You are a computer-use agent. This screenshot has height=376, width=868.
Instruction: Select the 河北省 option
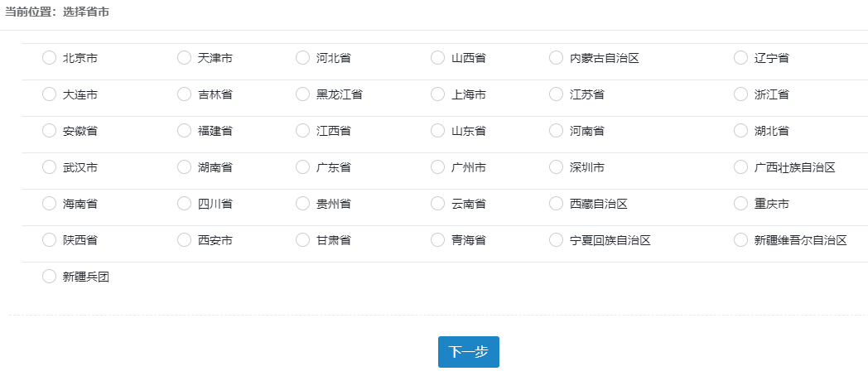(302, 58)
